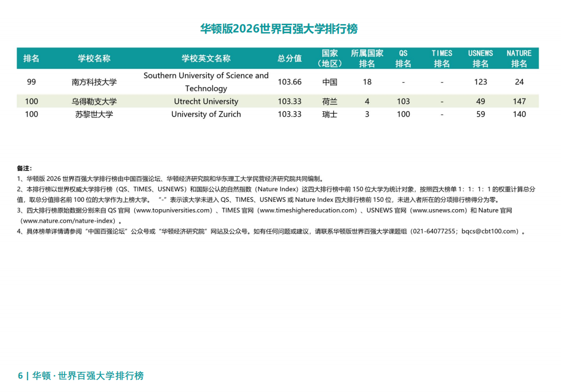561x392 pixels.
Task: Click the page title 华顿版2026世界百强大学排行榜
Action: coord(279,29)
